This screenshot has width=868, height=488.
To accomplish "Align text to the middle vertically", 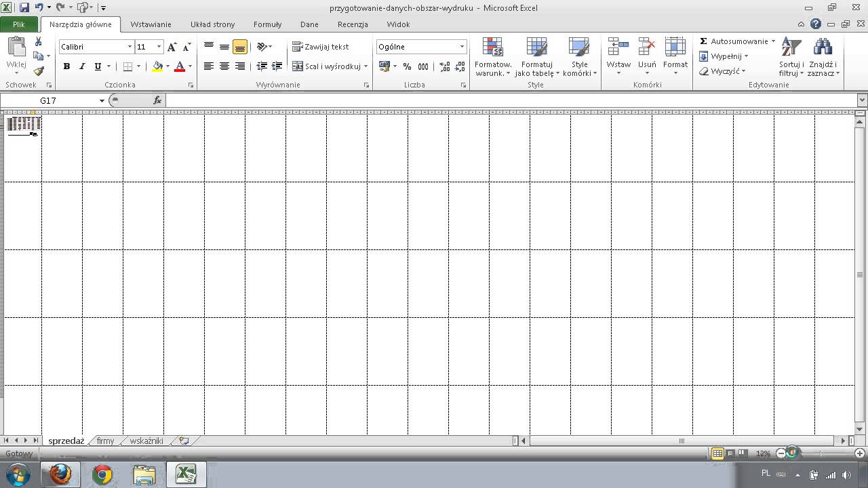I will [x=224, y=47].
